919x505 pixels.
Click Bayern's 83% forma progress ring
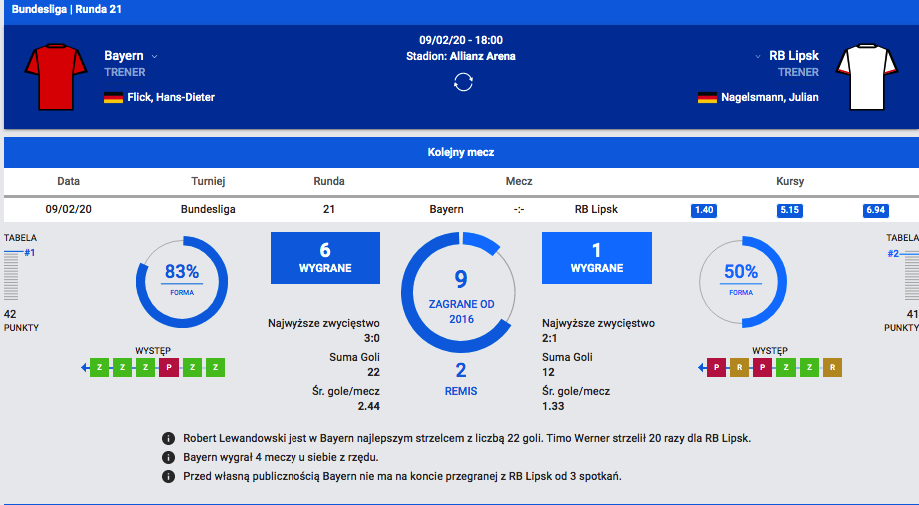click(x=182, y=284)
